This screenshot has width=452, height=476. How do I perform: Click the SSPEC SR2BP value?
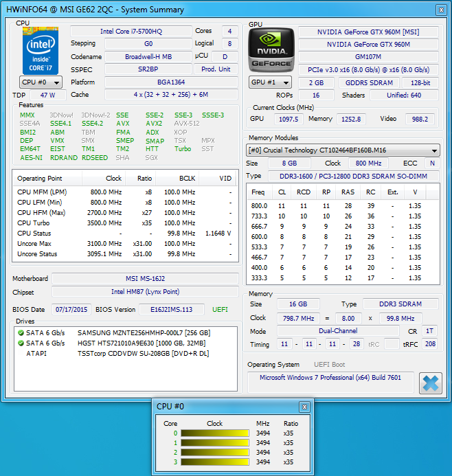point(148,69)
